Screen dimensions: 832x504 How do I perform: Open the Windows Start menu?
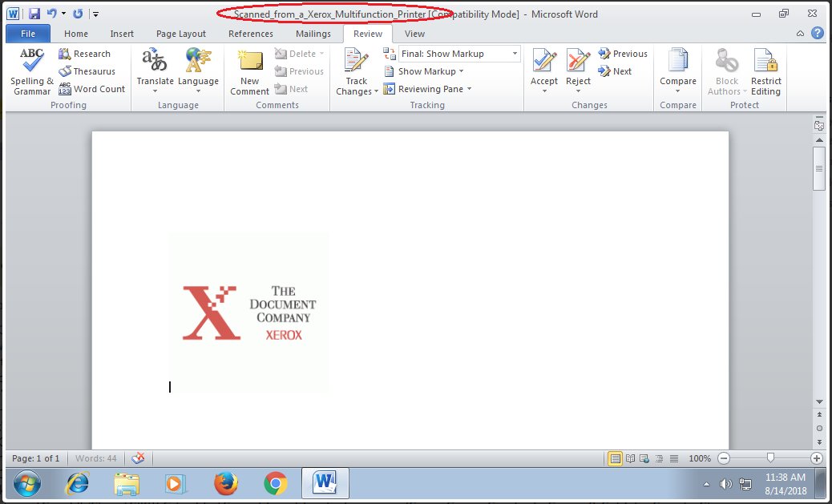27,483
